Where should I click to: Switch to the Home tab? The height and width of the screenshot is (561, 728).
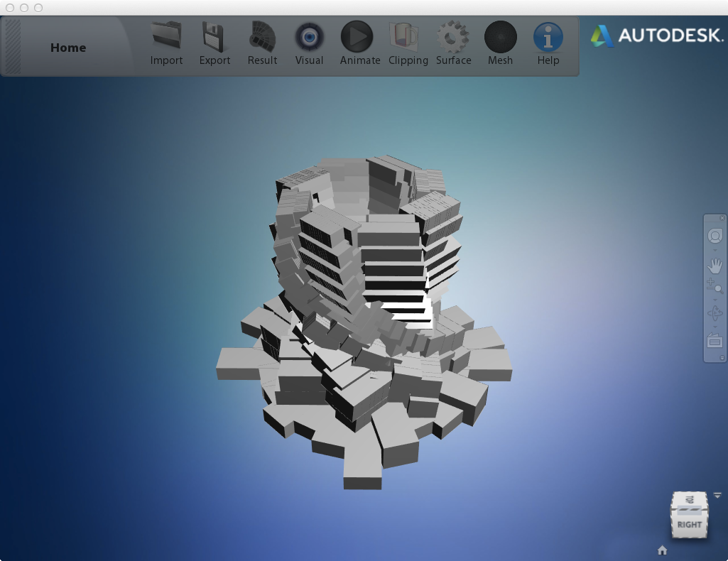tap(68, 48)
